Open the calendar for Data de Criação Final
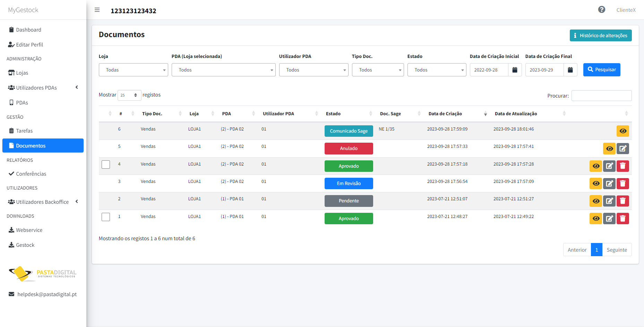644x327 pixels. [570, 70]
